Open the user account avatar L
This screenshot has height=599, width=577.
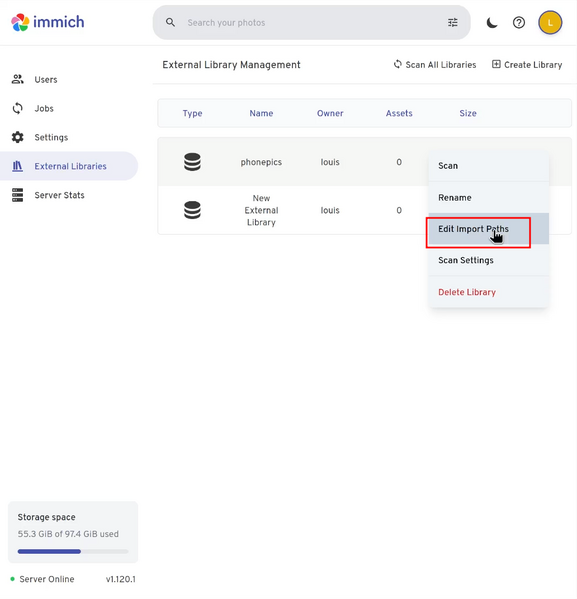pyautogui.click(x=550, y=23)
